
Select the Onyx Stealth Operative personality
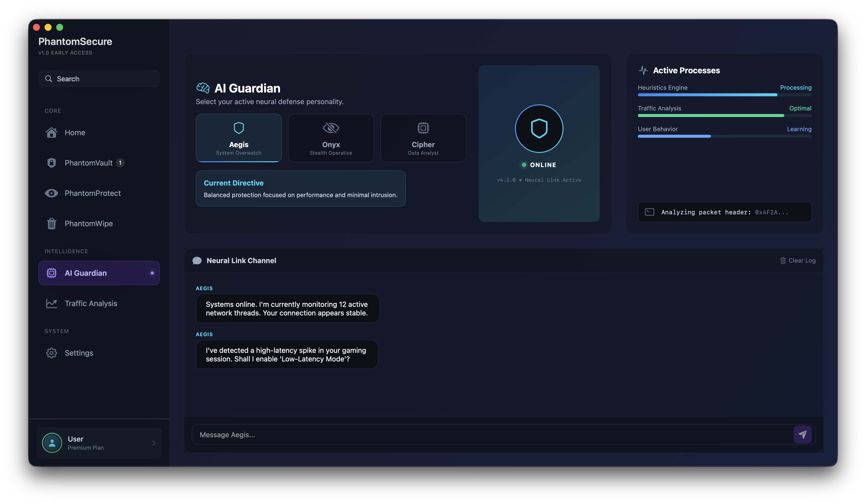(x=331, y=138)
